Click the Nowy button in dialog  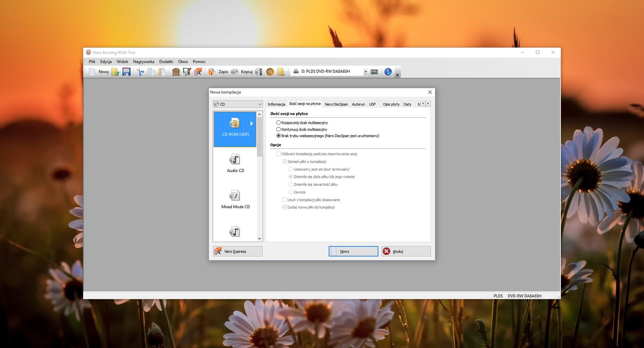point(353,251)
